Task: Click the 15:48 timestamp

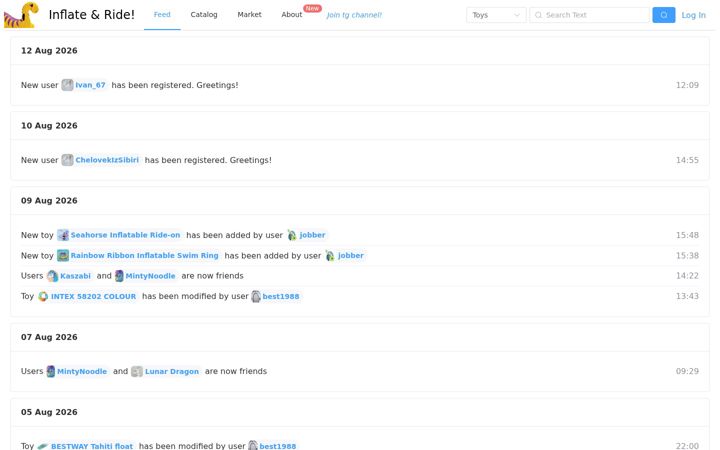Action: (687, 235)
